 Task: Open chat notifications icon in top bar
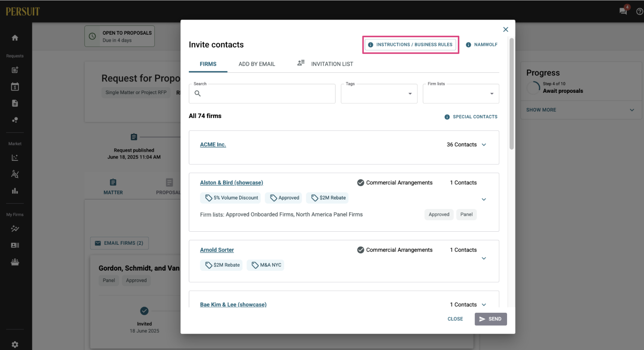pos(623,11)
